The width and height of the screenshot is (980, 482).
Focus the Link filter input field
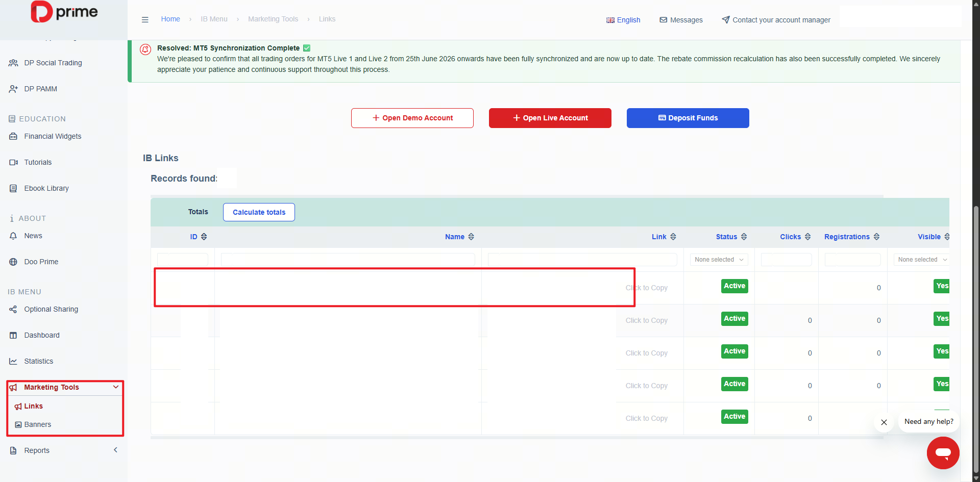tap(582, 260)
